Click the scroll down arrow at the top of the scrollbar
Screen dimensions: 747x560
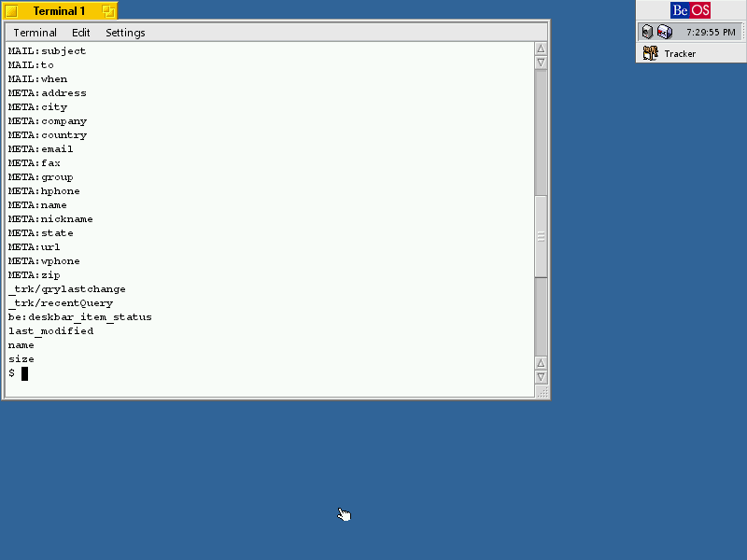coord(541,63)
